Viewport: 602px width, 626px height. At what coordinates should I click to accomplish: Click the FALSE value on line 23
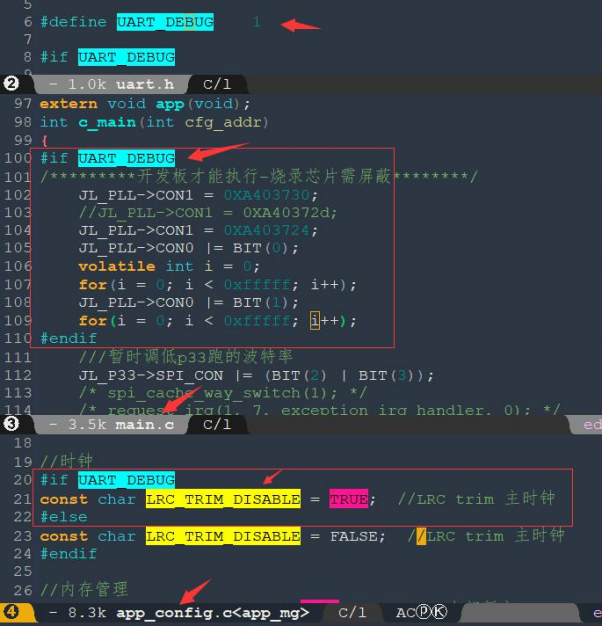pyautogui.click(x=353, y=536)
